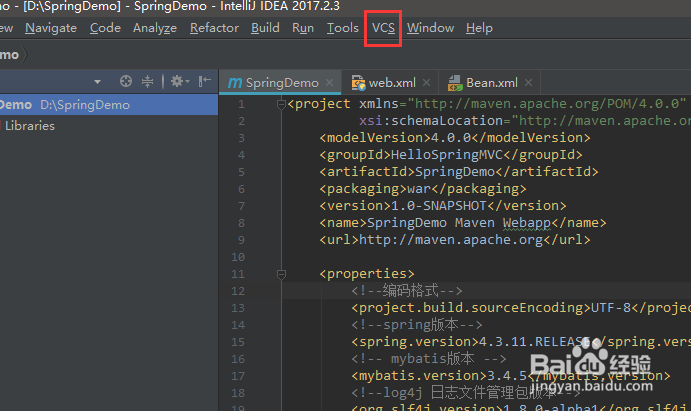The image size is (691, 411).
Task: Click the url http://maven.apache.org line
Action: pos(455,240)
